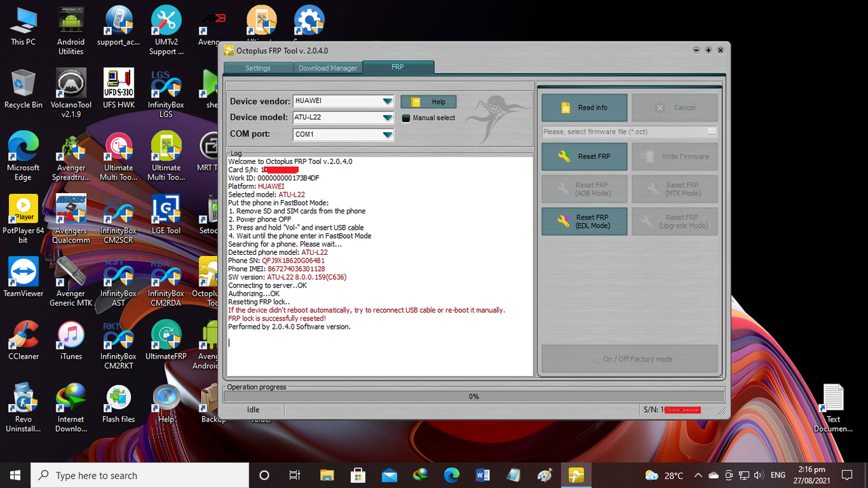Open the UMTv2 Support desktop shortcut
The width and height of the screenshot is (868, 488).
[x=166, y=31]
